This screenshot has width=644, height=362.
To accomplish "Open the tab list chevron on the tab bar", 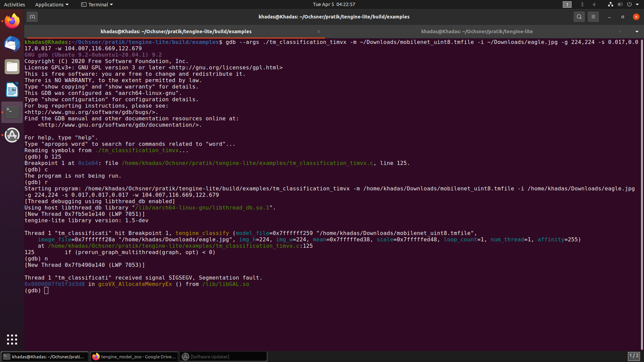I will pos(636,31).
